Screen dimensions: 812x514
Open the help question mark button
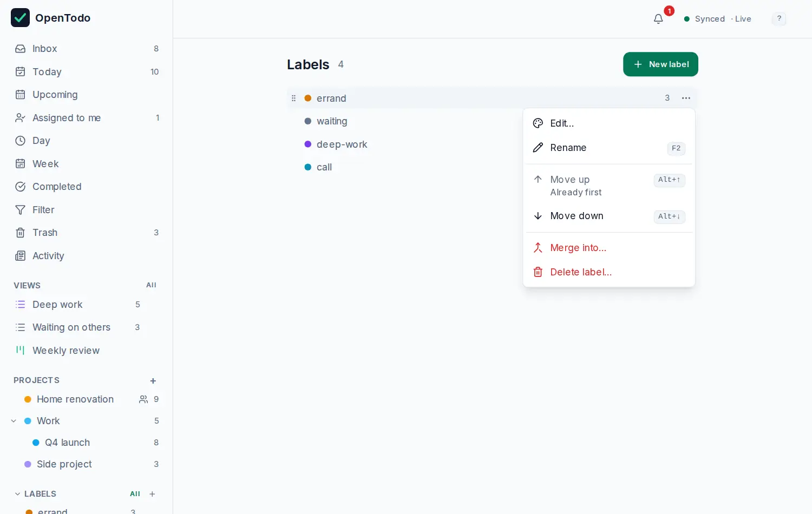pyautogui.click(x=779, y=19)
